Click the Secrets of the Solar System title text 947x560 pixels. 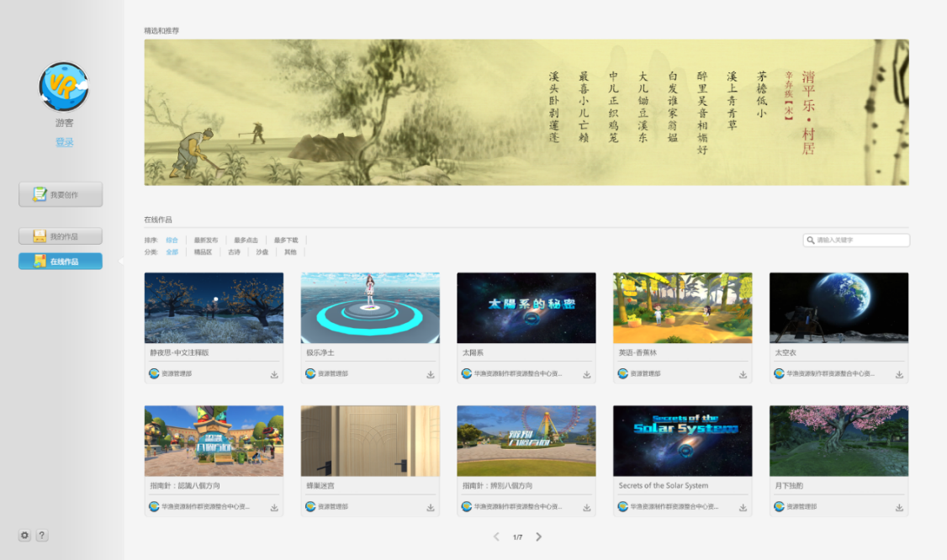click(663, 485)
